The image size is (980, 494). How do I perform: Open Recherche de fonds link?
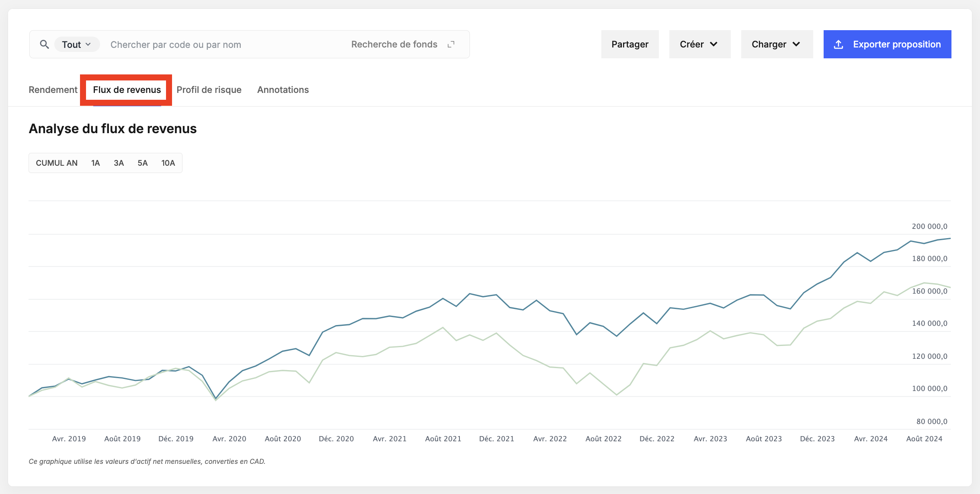pos(394,44)
